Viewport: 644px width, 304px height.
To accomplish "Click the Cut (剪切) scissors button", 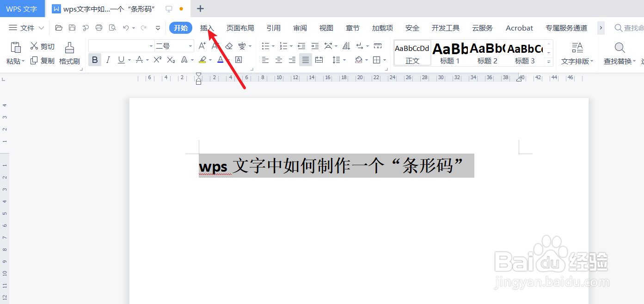I will pos(42,46).
